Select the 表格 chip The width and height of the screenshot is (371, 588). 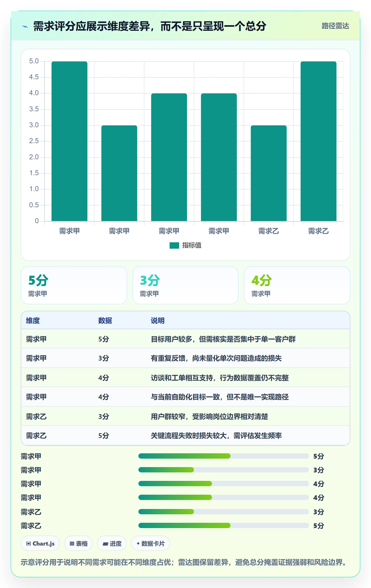[78, 543]
